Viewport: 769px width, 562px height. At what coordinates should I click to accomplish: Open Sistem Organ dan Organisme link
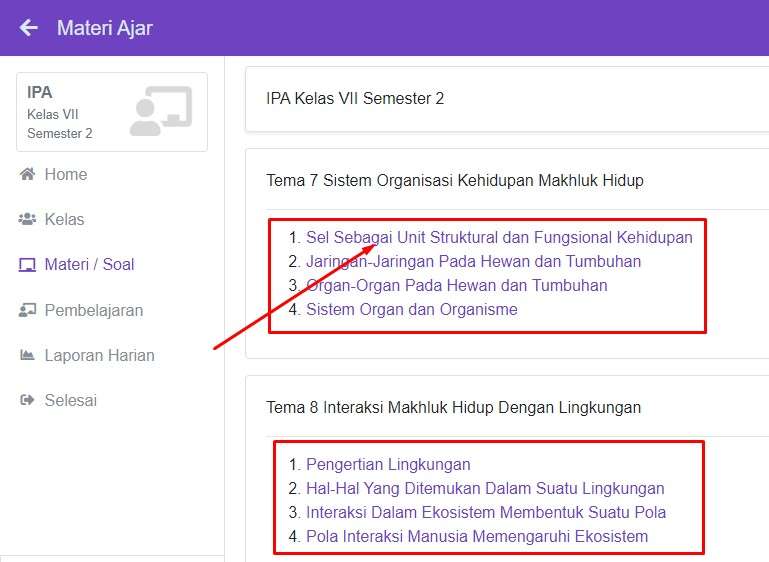[411, 310]
